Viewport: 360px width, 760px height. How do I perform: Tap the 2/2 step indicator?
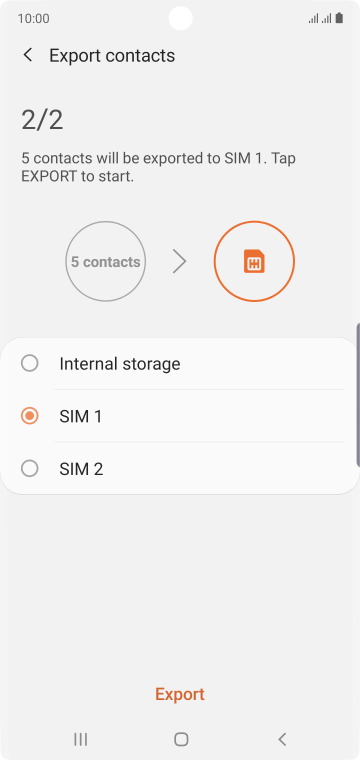(42, 120)
